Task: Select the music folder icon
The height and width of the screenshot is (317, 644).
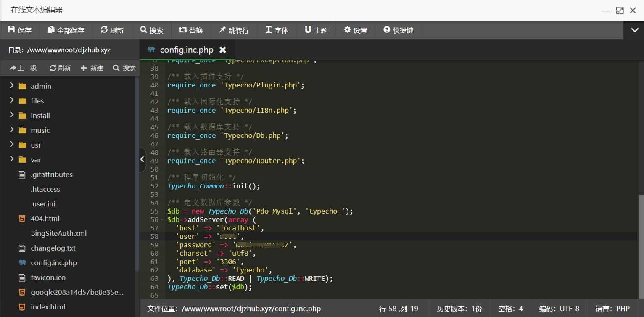Action: tap(23, 130)
